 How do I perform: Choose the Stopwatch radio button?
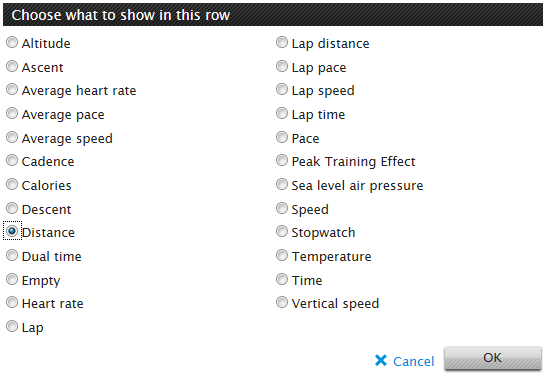[282, 231]
